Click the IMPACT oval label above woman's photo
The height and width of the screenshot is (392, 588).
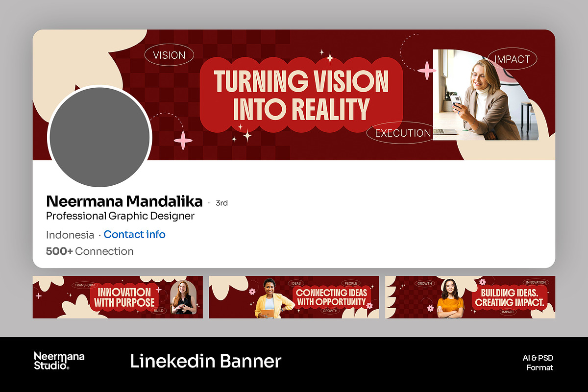coord(512,59)
